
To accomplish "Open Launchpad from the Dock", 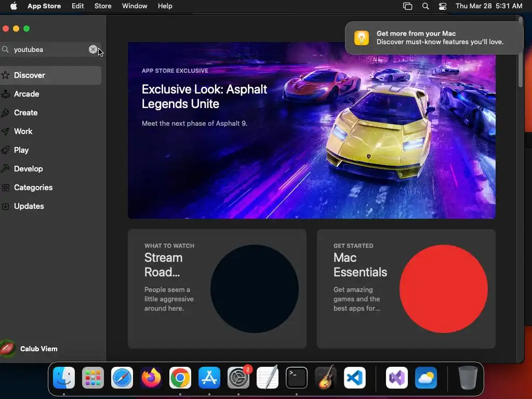I will pos(93,378).
